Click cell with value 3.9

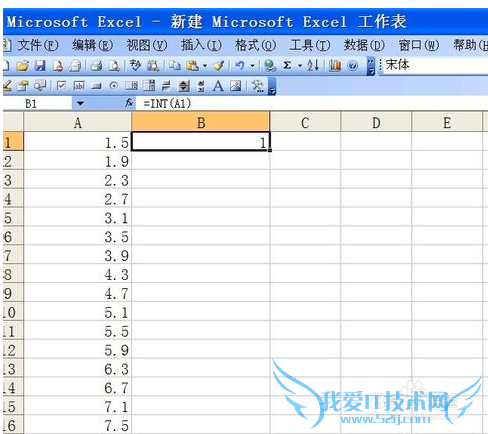click(78, 255)
